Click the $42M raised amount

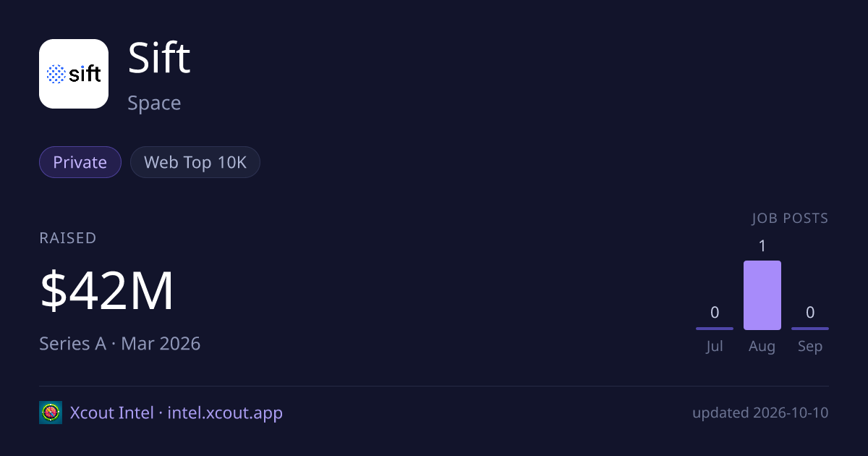coord(107,291)
